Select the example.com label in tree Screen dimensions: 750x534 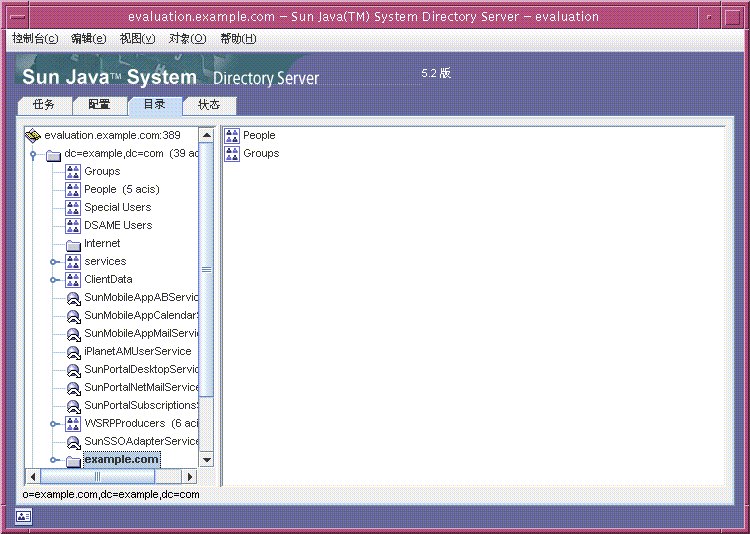tap(121, 459)
